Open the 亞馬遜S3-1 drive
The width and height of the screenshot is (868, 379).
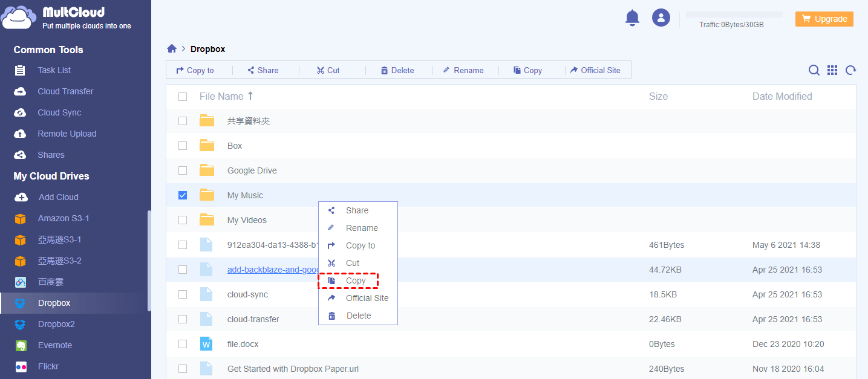[59, 239]
